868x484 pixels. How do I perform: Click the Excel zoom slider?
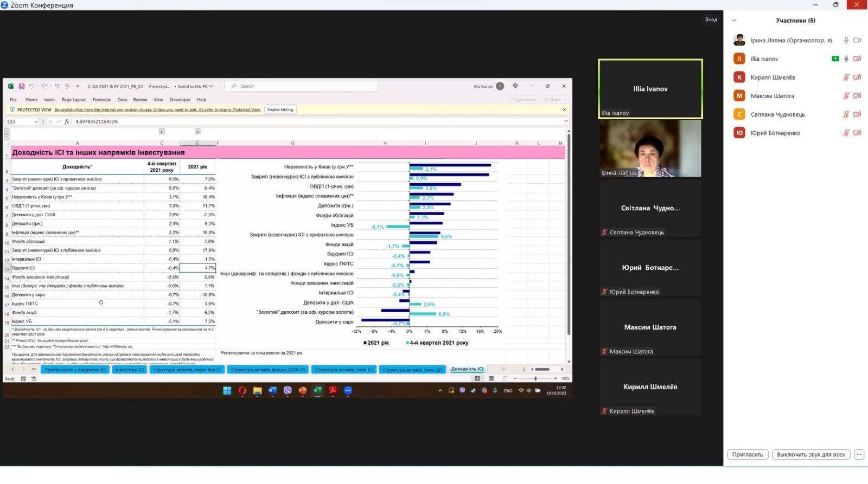pyautogui.click(x=535, y=378)
